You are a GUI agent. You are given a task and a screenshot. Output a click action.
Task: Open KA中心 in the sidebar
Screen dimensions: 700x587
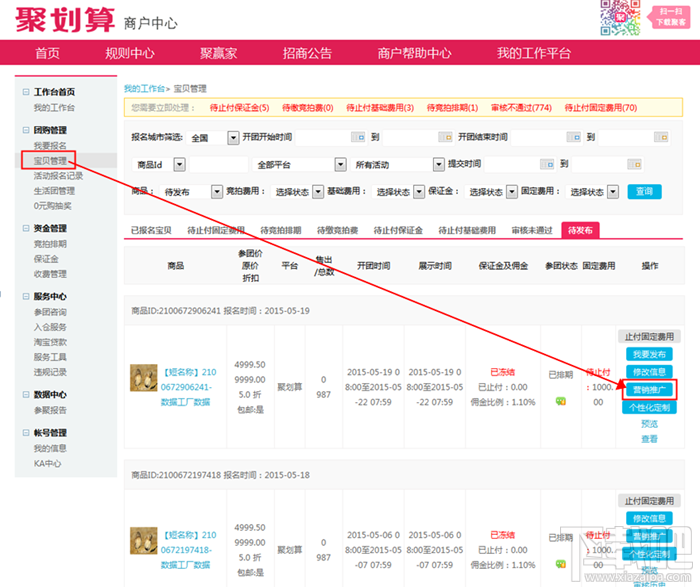pos(47,463)
